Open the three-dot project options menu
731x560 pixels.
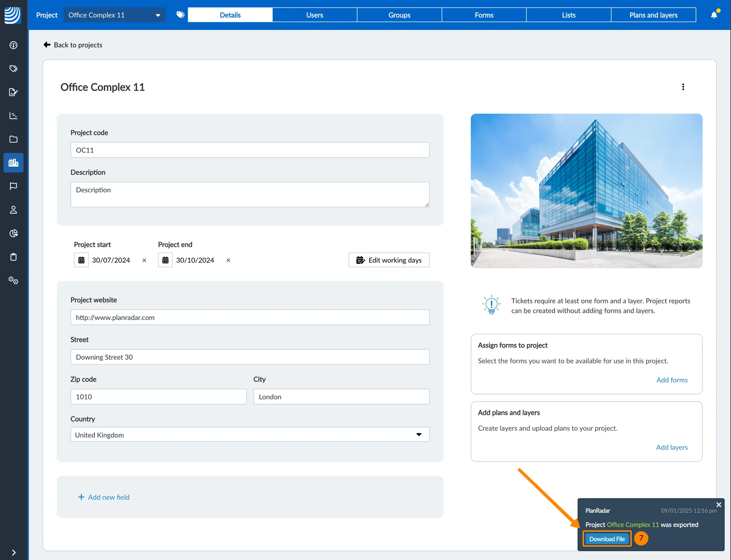pos(683,87)
